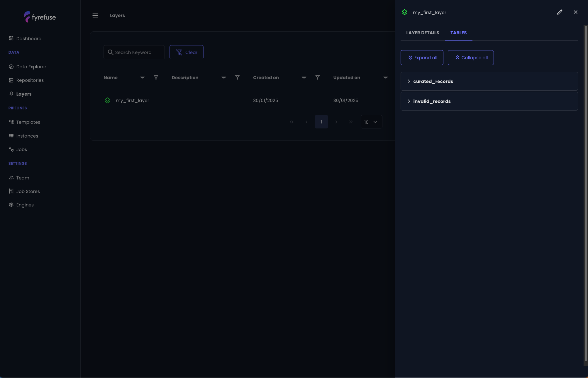Viewport: 588px width, 378px height.
Task: Click the Name column header
Action: 111,77
